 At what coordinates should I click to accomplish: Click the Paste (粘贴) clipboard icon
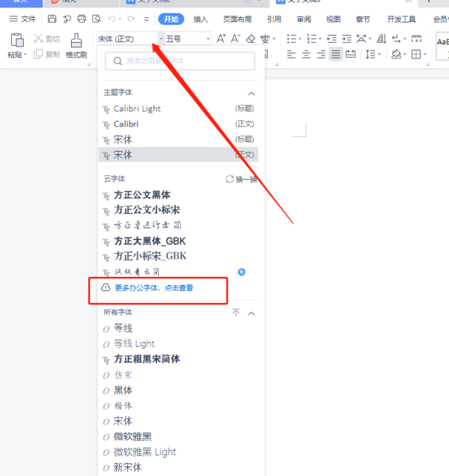coord(16,40)
